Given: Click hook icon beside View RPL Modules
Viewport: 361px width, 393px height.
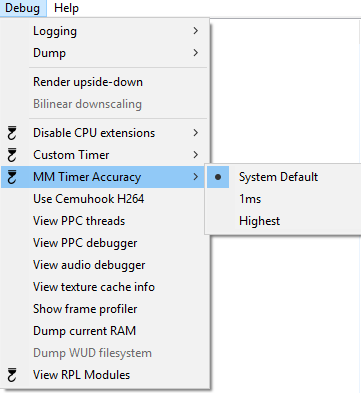Looking at the screenshot, I should [x=12, y=375].
